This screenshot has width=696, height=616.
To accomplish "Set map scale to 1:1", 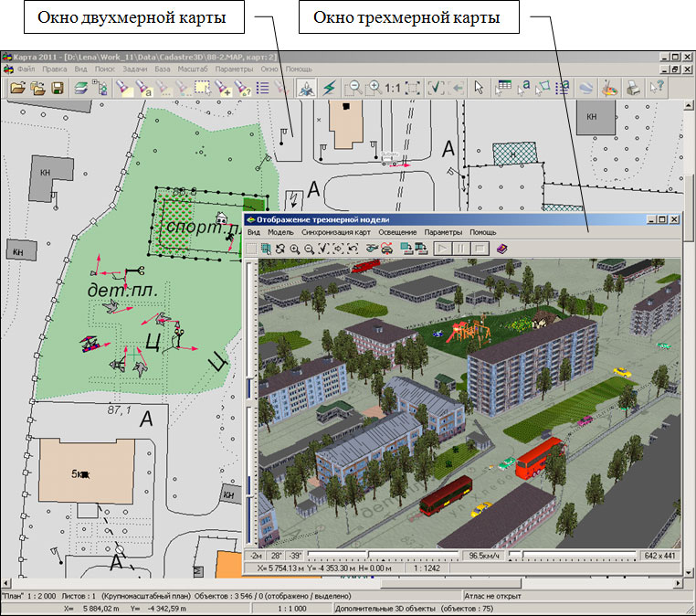I will point(393,88).
